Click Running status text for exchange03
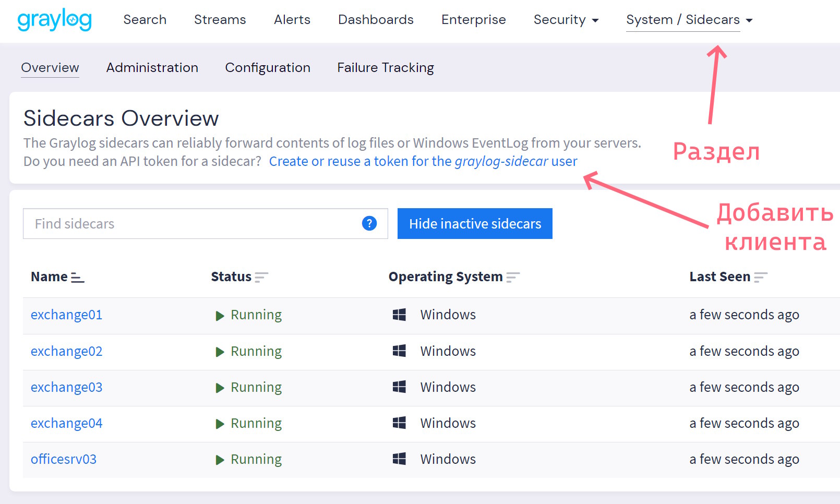The width and height of the screenshot is (840, 504). pyautogui.click(x=256, y=387)
